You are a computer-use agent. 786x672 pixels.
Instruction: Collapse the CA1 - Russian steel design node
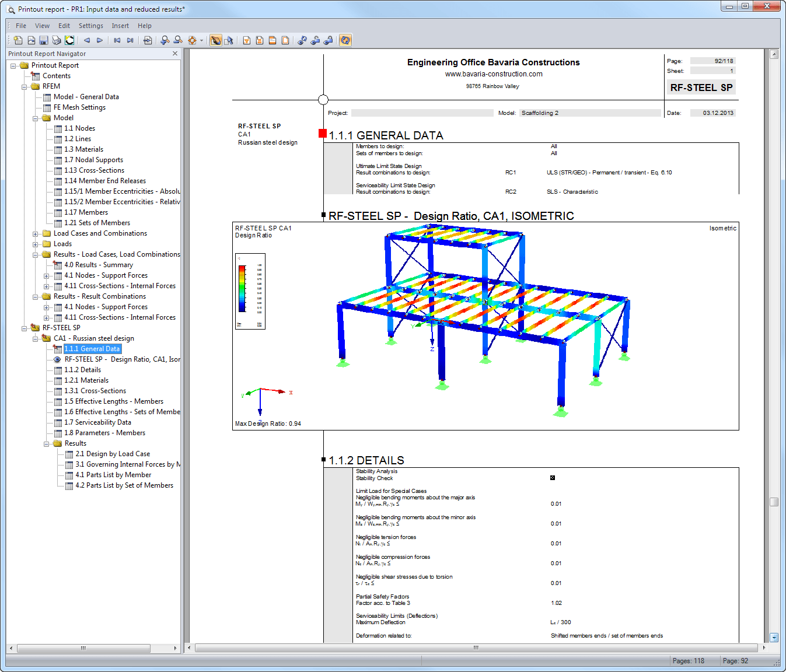point(36,339)
